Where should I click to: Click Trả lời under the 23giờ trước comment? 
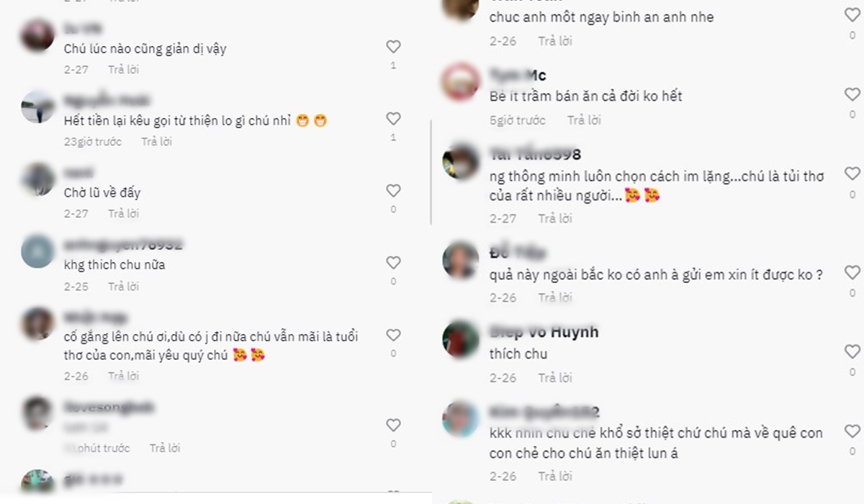click(157, 142)
